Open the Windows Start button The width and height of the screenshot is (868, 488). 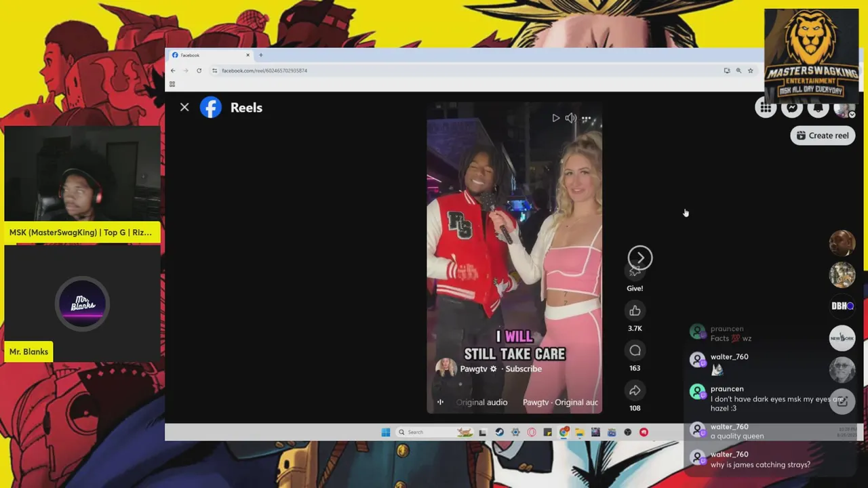click(386, 432)
